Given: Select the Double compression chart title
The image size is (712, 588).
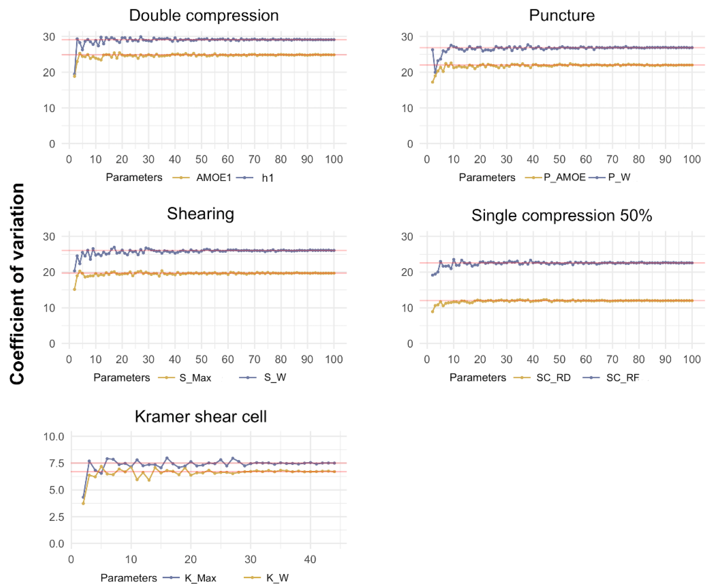Looking at the screenshot, I should coord(204,15).
